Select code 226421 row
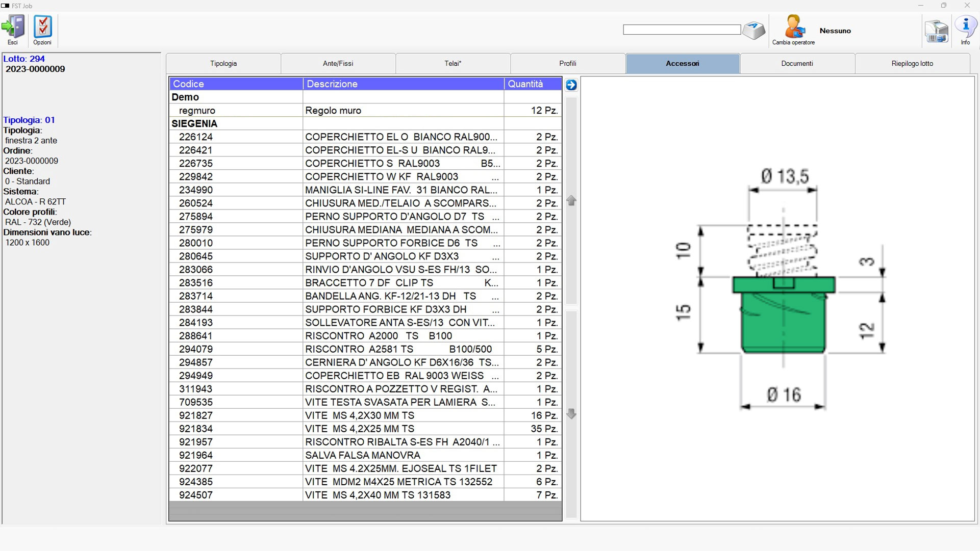Image resolution: width=980 pixels, height=551 pixels. (365, 150)
